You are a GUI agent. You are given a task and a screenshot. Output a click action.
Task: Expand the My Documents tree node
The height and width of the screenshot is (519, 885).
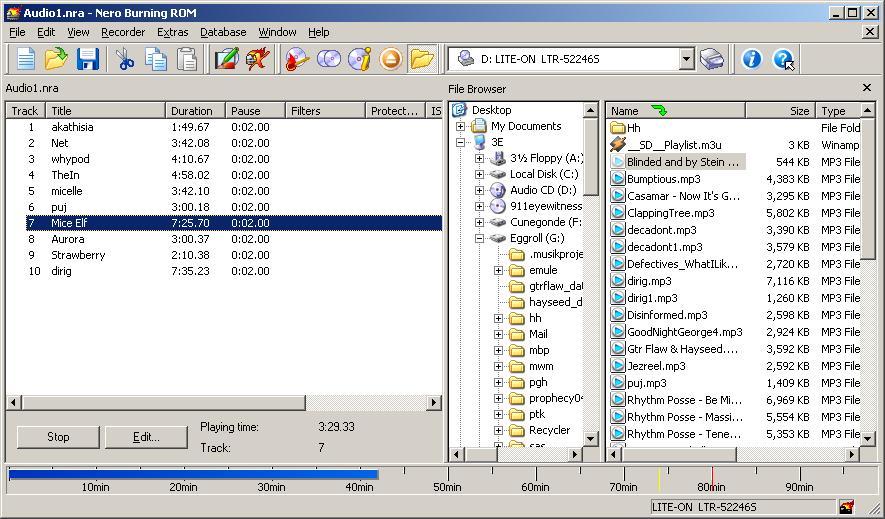coord(460,126)
